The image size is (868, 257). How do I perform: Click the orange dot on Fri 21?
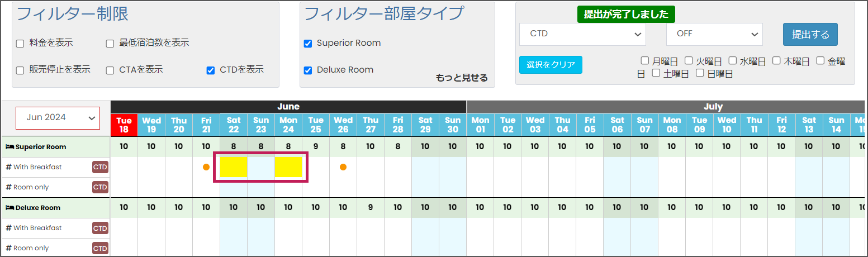click(206, 167)
